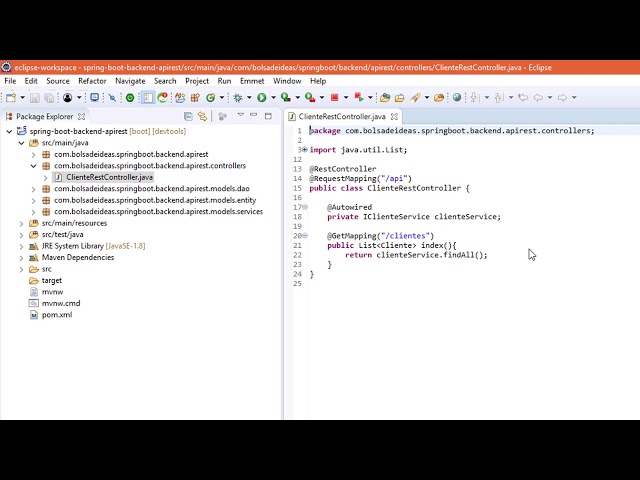640x480 pixels.
Task: Click the green Spring Boot Dashboard icon
Action: 130,98
